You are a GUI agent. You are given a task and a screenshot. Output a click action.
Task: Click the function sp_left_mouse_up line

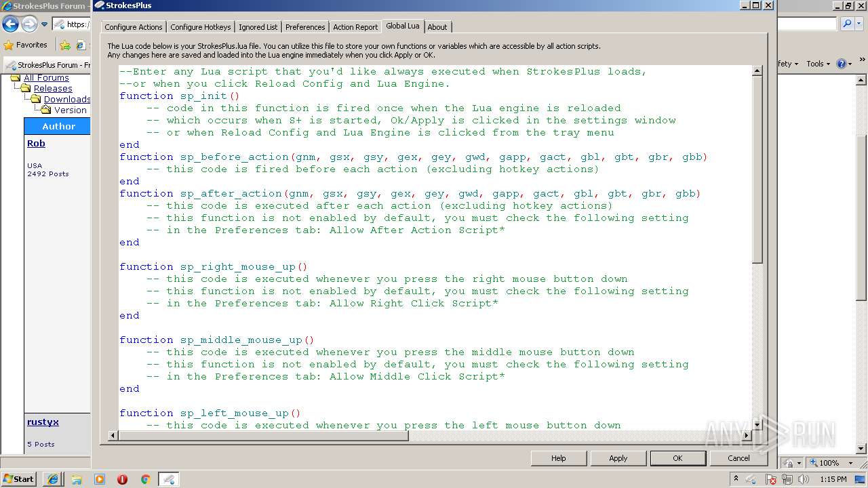[x=210, y=413]
